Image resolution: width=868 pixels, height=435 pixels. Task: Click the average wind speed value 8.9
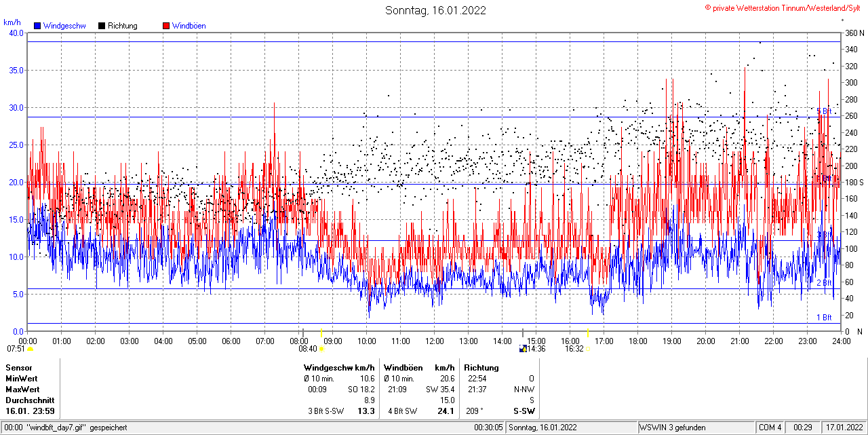pos(369,400)
